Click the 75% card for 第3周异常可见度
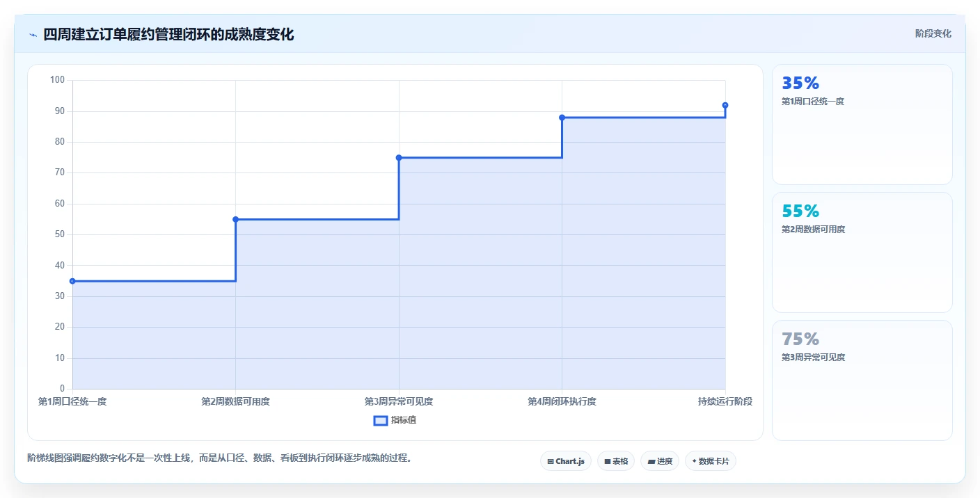 pyautogui.click(x=862, y=380)
